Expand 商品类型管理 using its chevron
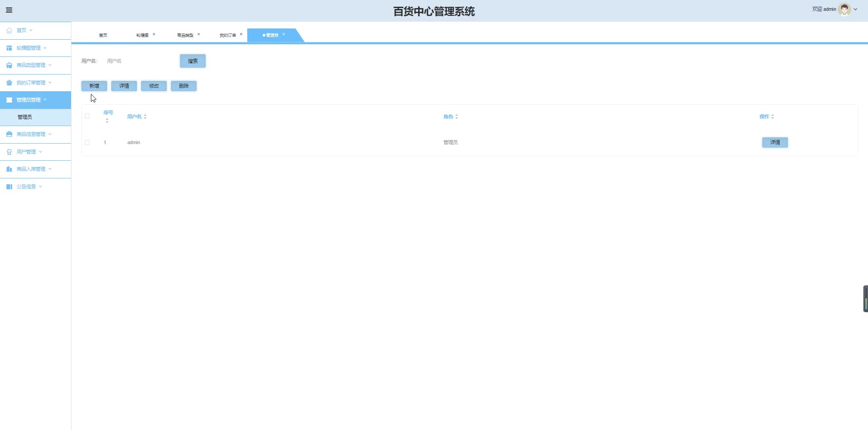The height and width of the screenshot is (430, 868). [x=50, y=65]
